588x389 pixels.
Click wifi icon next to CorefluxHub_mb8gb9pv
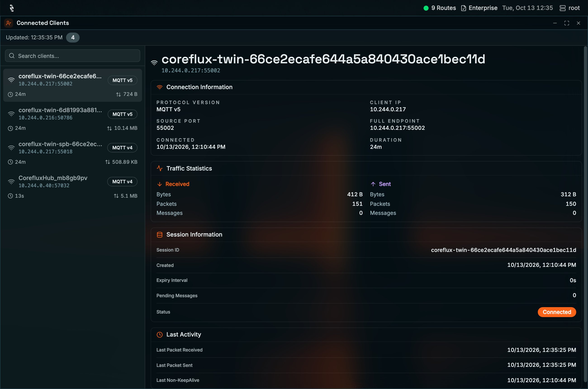coord(11,182)
